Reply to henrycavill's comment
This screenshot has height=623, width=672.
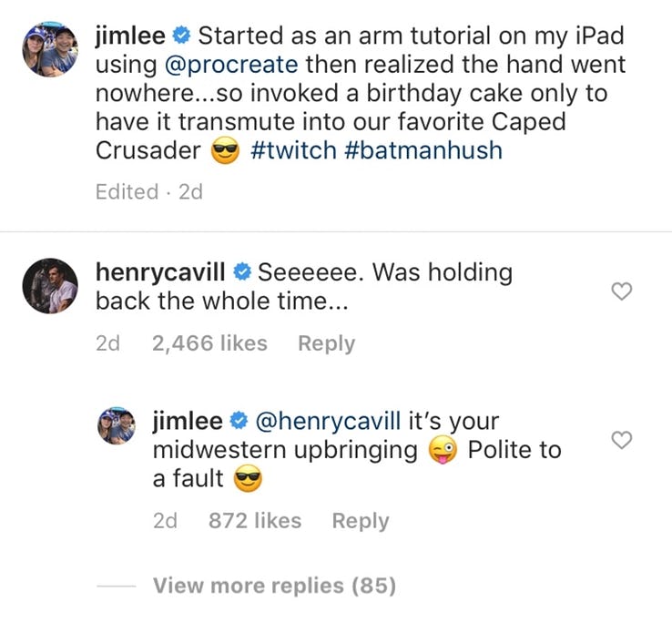click(327, 343)
